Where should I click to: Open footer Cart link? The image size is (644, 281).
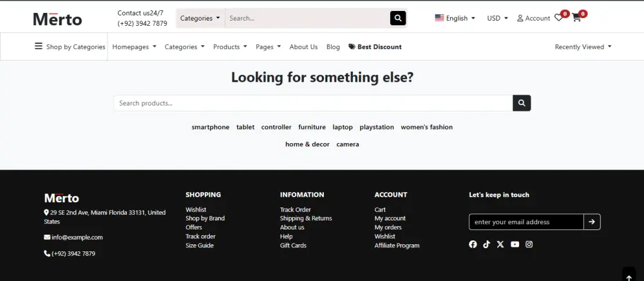(x=380, y=209)
